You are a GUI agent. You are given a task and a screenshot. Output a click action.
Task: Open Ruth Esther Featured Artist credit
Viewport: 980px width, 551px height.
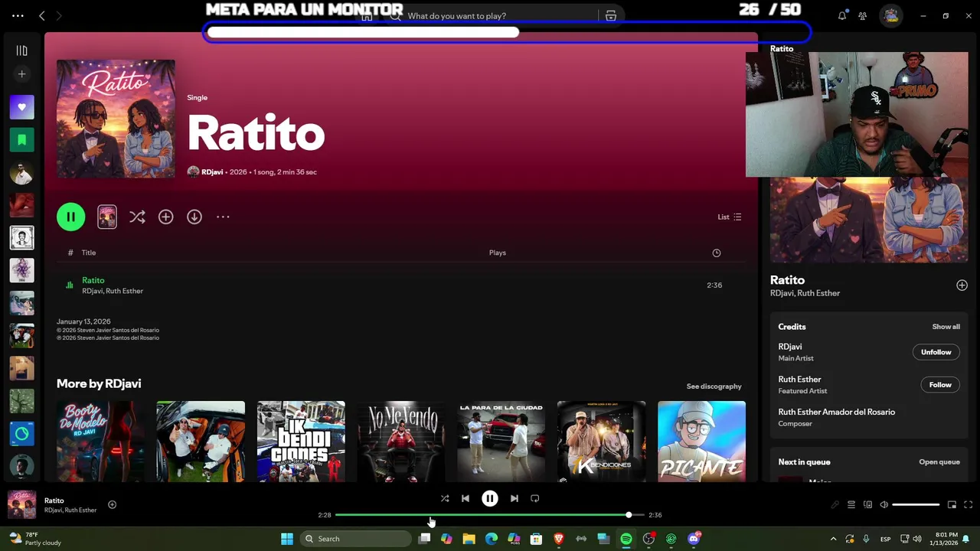[x=799, y=380]
